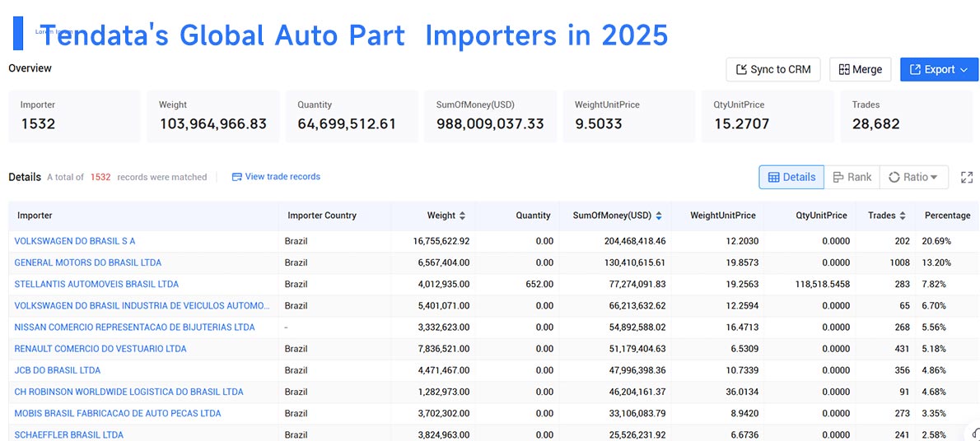Select WeightUnitPrice overview value 9.5033
This screenshot has width=980, height=441.
click(x=599, y=123)
